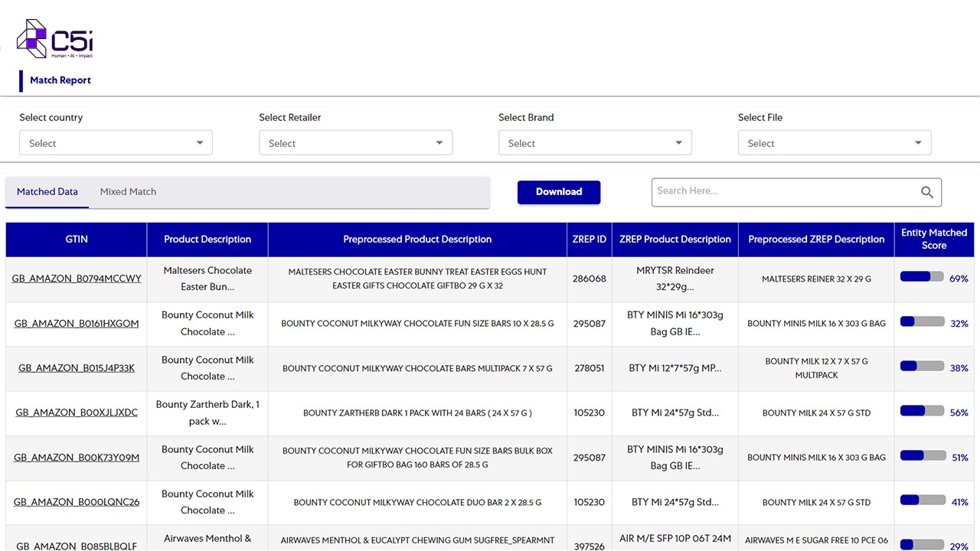The image size is (980, 551).
Task: Click the 32% match score progress bar
Action: point(922,322)
